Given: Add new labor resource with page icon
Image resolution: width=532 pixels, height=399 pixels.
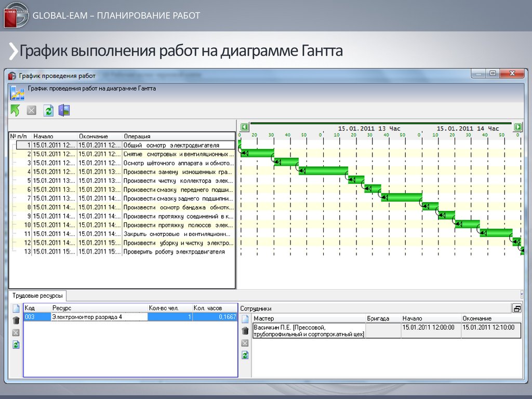Looking at the screenshot, I should 16,309.
